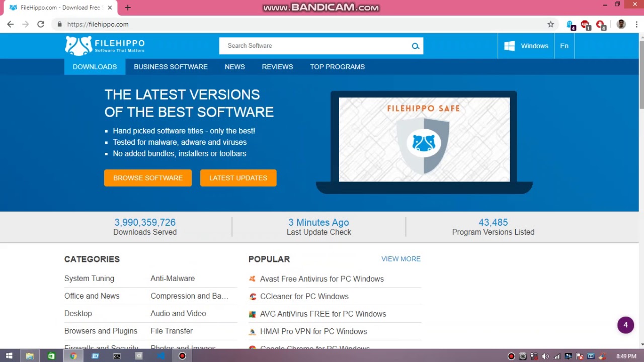The height and width of the screenshot is (362, 644).
Task: Open the Anti-Malware category
Action: click(x=173, y=278)
